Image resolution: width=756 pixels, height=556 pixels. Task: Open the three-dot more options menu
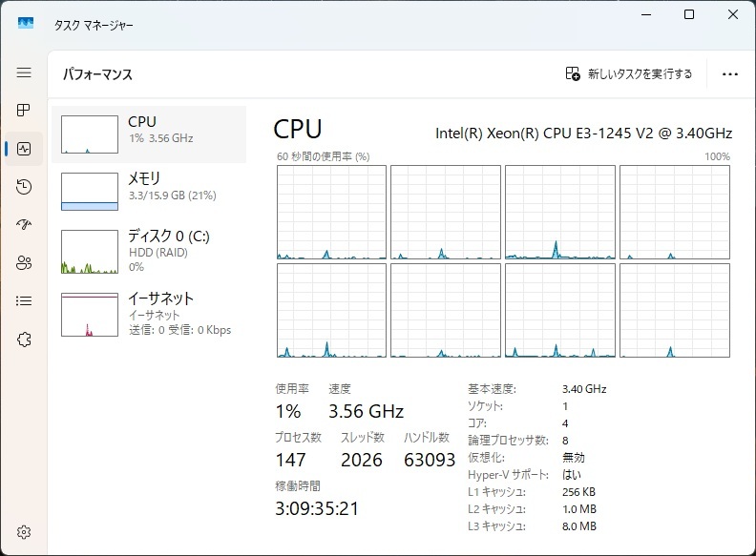(730, 73)
